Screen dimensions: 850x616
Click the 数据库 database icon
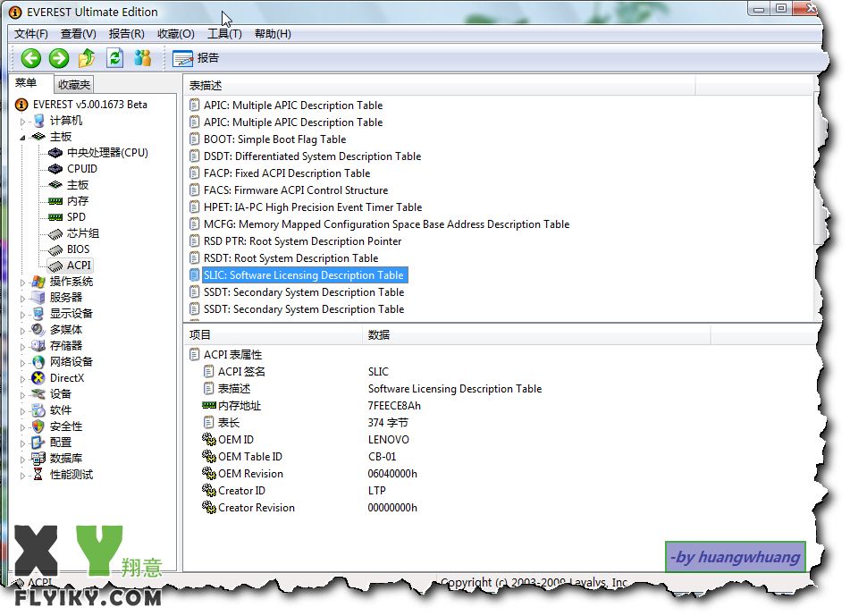tap(38, 459)
